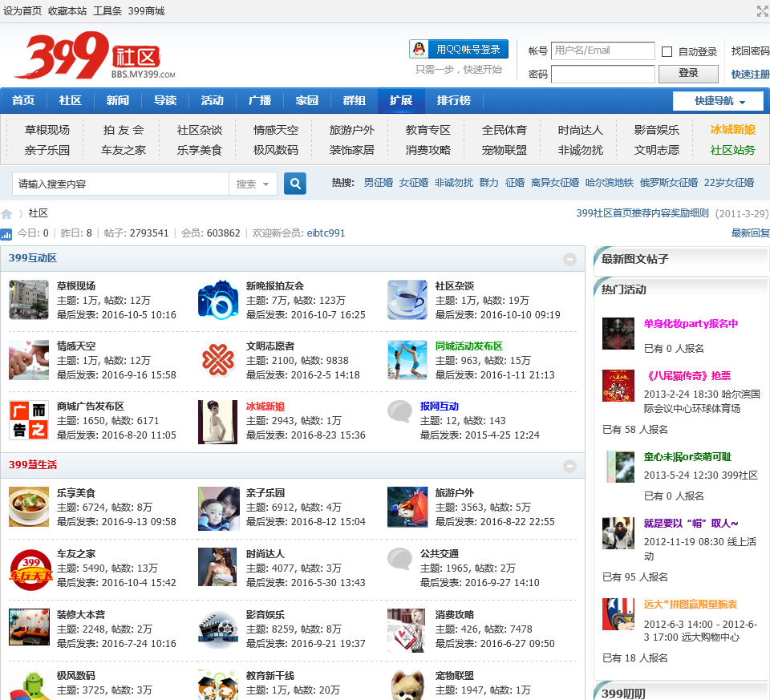Click the 密码 input field
770x700 pixels.
(x=602, y=75)
